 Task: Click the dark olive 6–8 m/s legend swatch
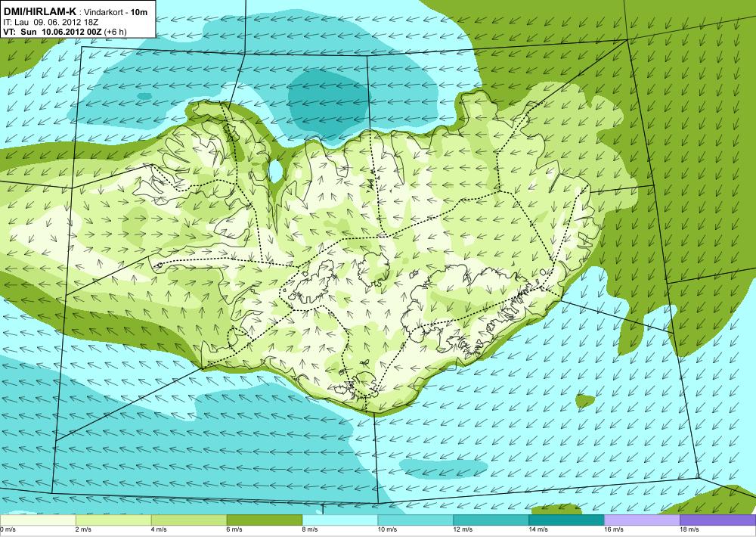[264, 520]
